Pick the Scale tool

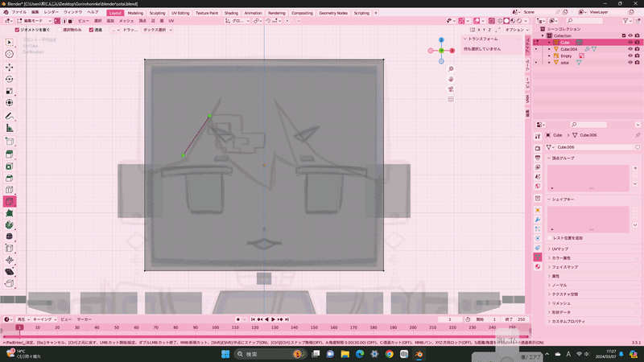tap(10, 91)
